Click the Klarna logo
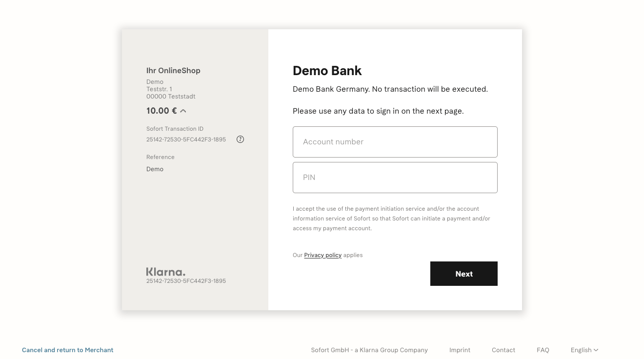This screenshot has width=644, height=359. 166,272
